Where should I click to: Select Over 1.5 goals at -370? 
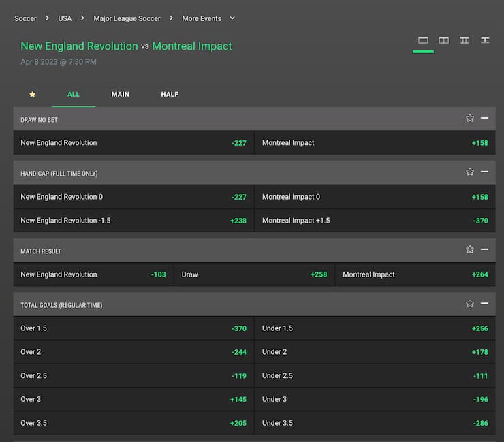coord(133,328)
